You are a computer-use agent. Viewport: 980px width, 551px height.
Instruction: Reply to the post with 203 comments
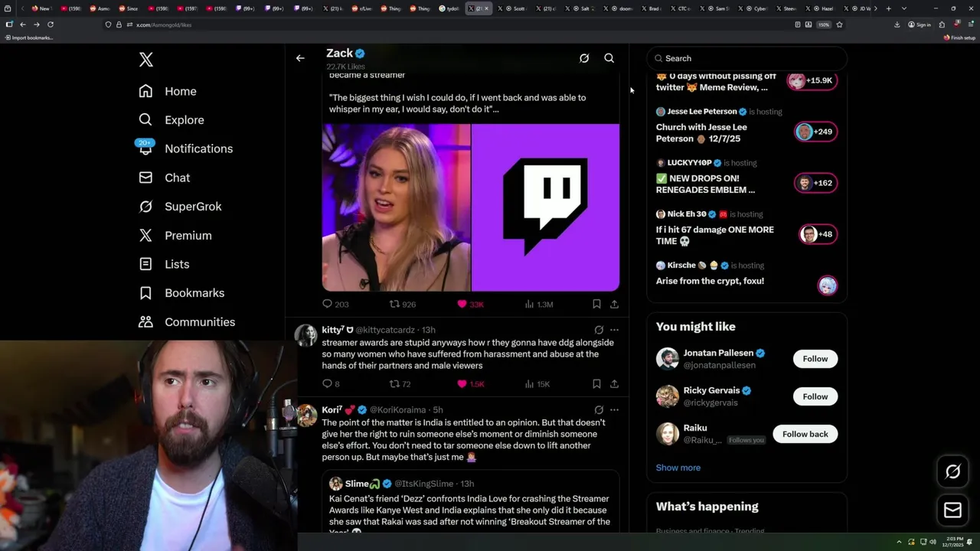point(335,304)
